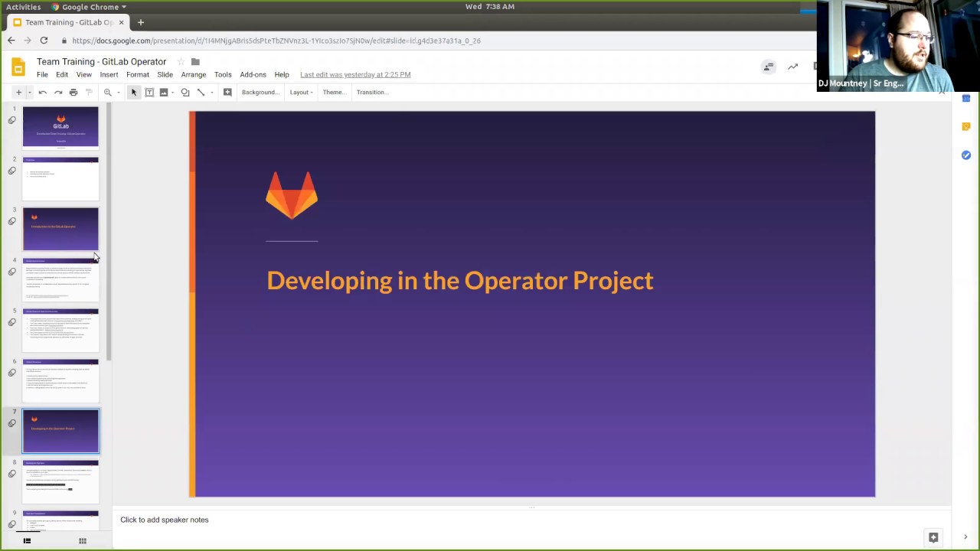Select slide 3 thumbnail
Image resolution: width=980 pixels, height=551 pixels.
(60, 229)
